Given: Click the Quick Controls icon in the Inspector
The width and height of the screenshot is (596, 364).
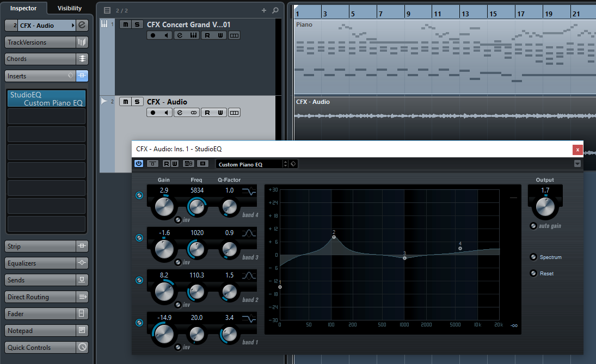Looking at the screenshot, I should [x=82, y=347].
